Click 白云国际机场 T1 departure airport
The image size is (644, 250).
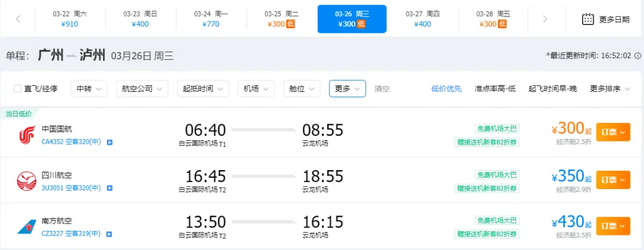coord(202,144)
